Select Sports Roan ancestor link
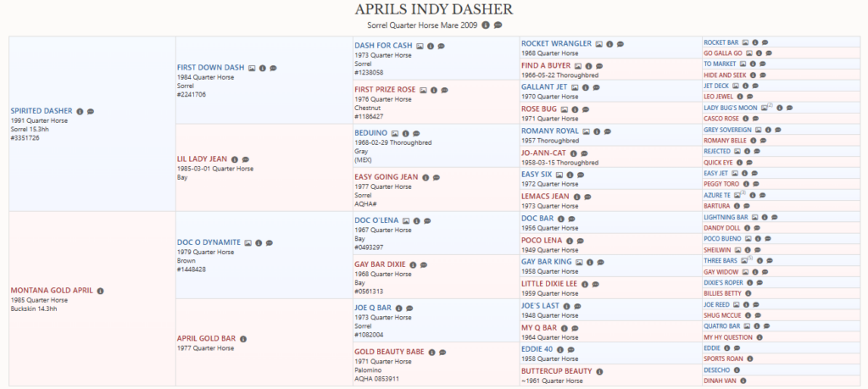Image resolution: width=868 pixels, height=389 pixels. [x=724, y=359]
